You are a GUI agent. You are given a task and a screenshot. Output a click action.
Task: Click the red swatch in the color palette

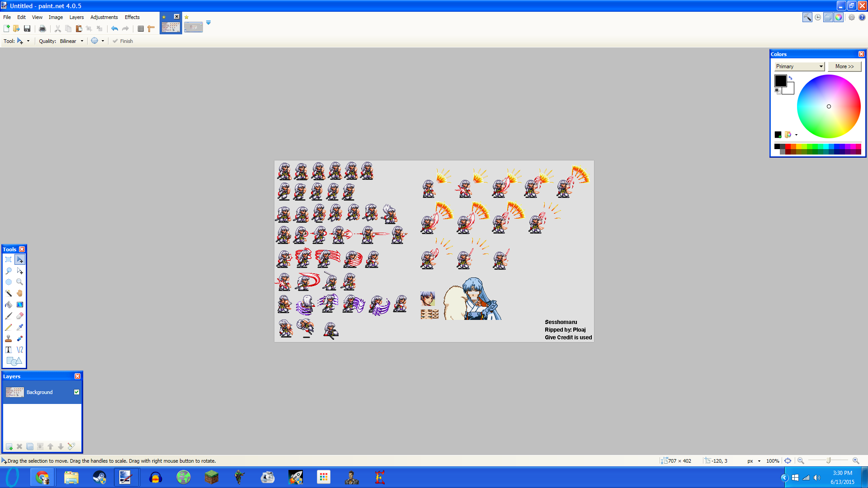[788, 146]
